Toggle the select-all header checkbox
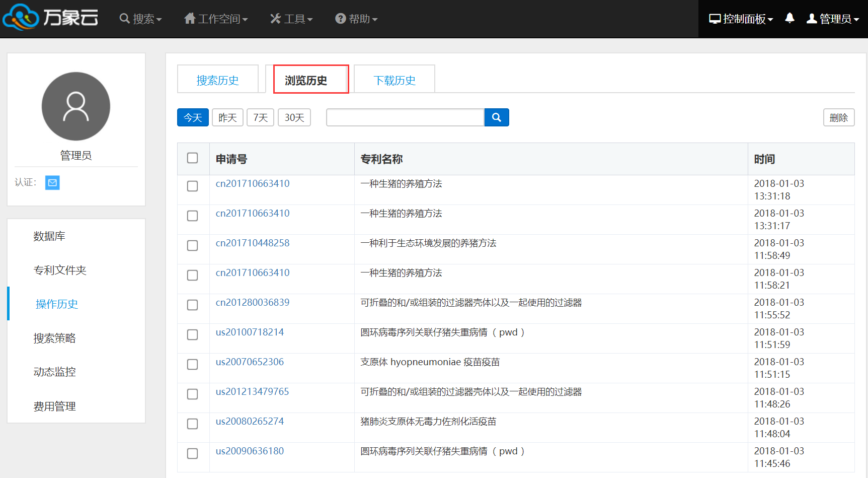This screenshot has height=478, width=868. pyautogui.click(x=192, y=158)
